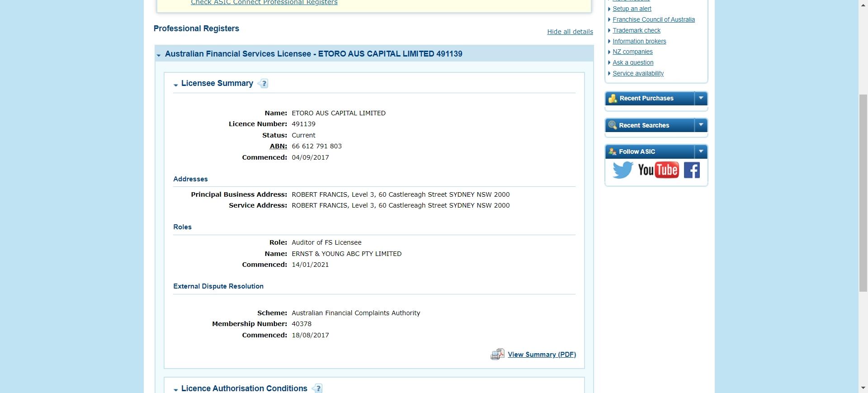Image resolution: width=868 pixels, height=393 pixels.
Task: Click Professional Registers heading
Action: [x=196, y=28]
